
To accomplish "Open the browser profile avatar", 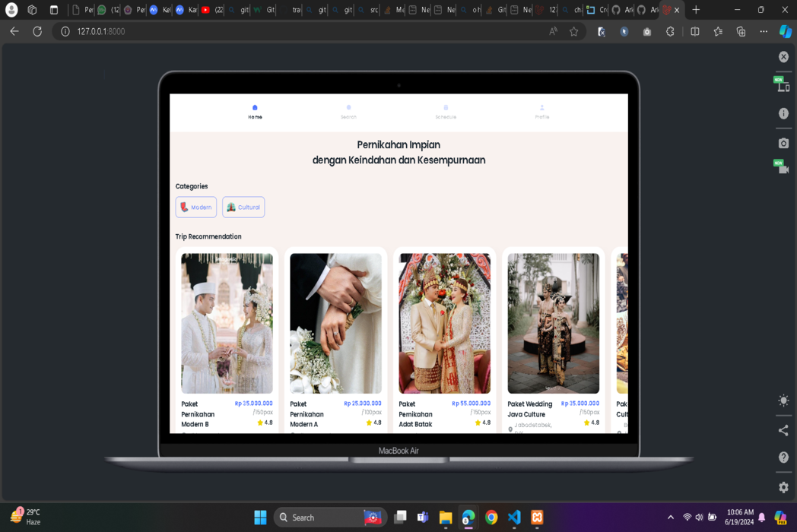I will [x=11, y=10].
